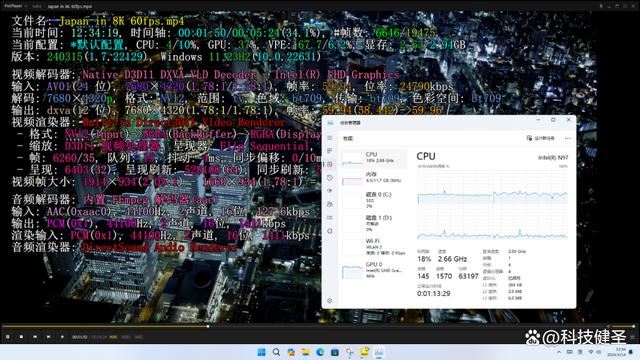
Task: Jump to previous file in PotPlayer
Action: click(x=35, y=337)
